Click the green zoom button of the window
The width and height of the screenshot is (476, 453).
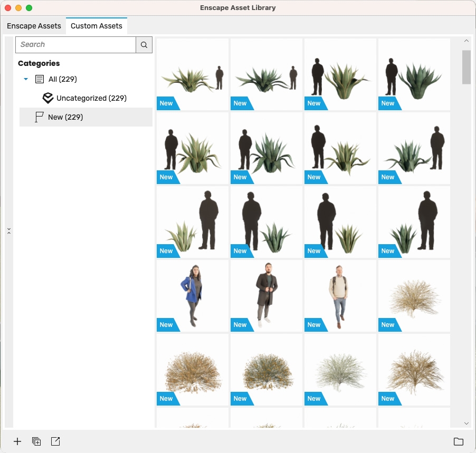(29, 8)
